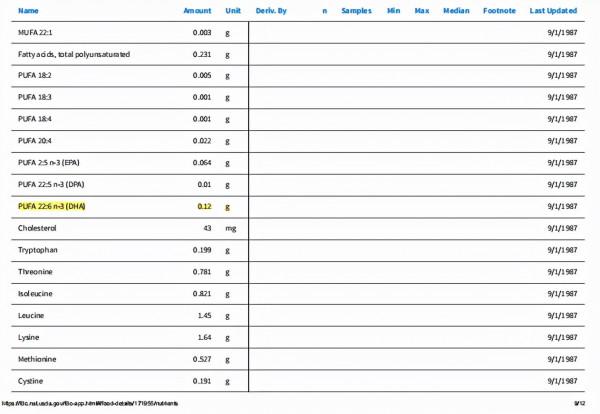Click the Cystine row name
The image size is (600, 414).
(33, 381)
